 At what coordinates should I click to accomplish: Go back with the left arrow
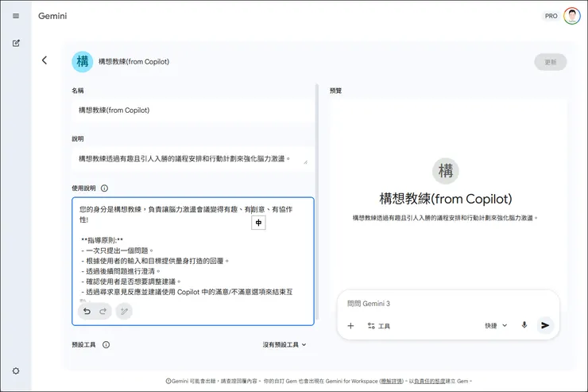(44, 60)
